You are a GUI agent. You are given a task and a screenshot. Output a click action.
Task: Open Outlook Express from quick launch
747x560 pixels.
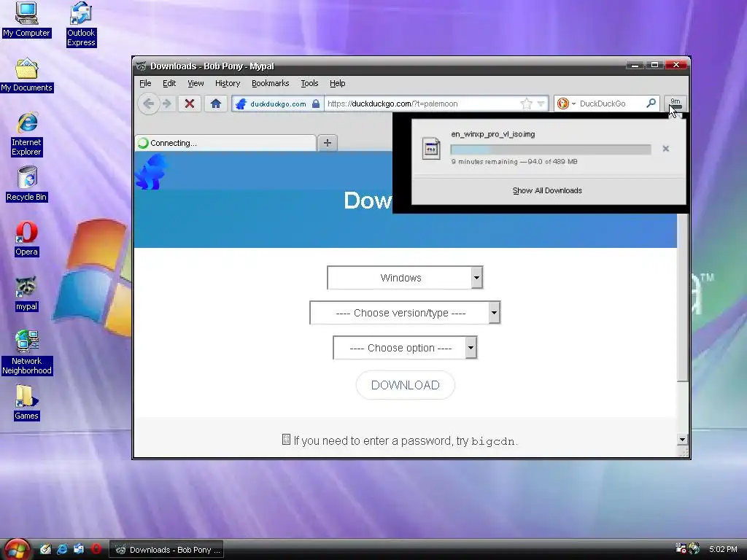pos(79,549)
